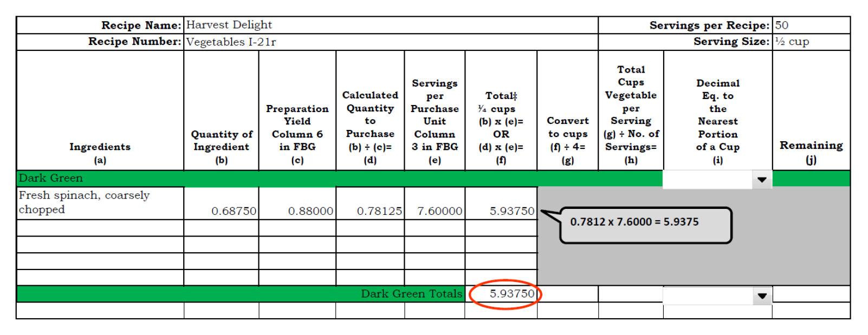Click the 'Recipe Name:' label
The image size is (868, 335).
click(141, 25)
